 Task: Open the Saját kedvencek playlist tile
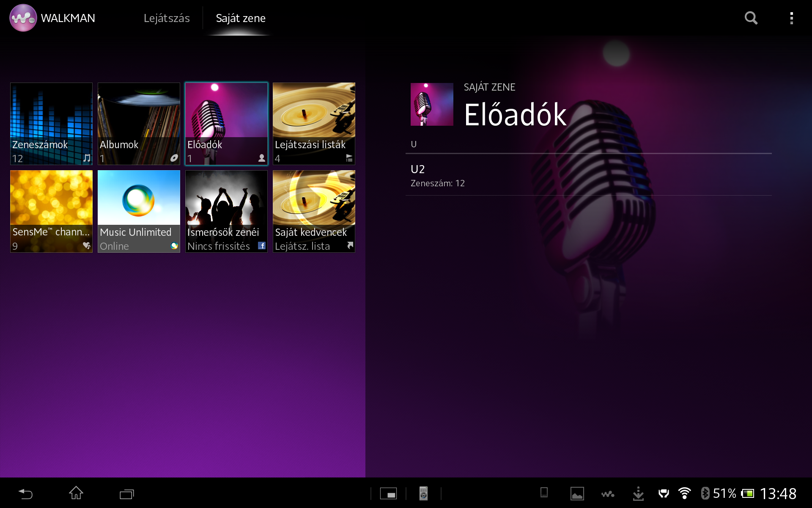pyautogui.click(x=314, y=211)
